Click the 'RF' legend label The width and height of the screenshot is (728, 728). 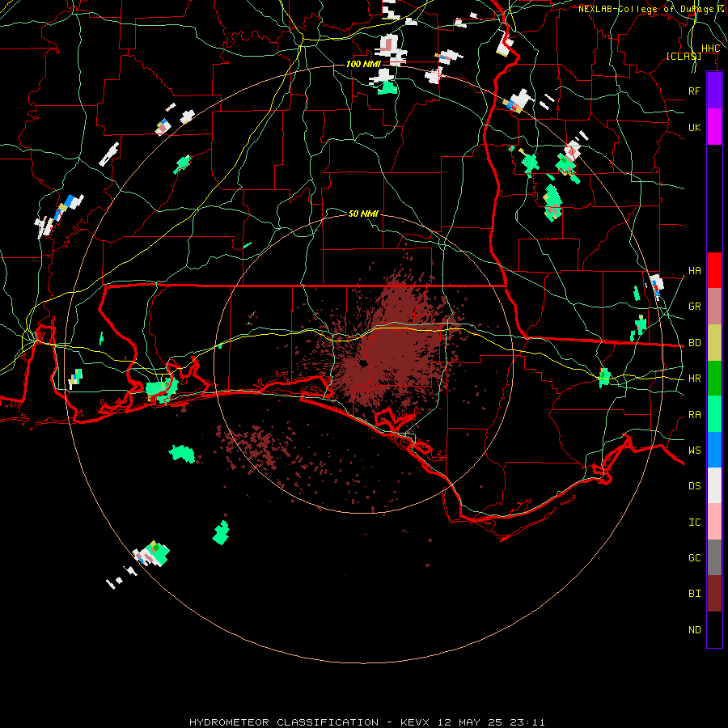coord(694,91)
